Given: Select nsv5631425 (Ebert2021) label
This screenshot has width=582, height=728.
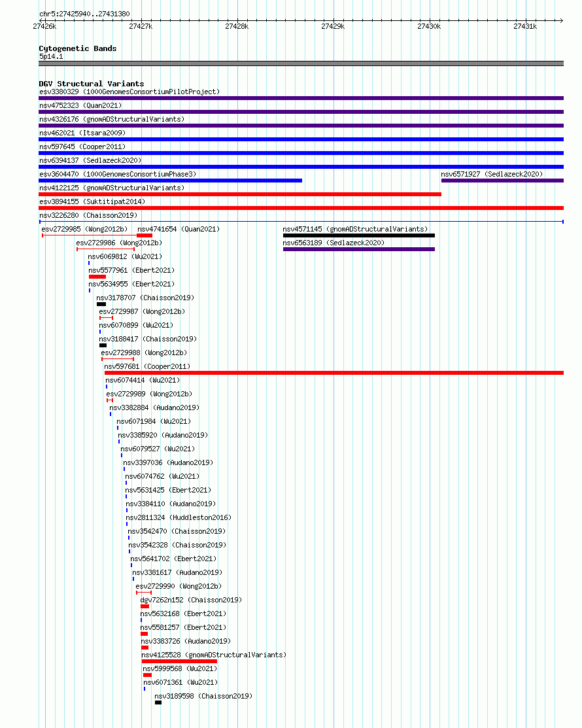Looking at the screenshot, I should (x=168, y=491).
